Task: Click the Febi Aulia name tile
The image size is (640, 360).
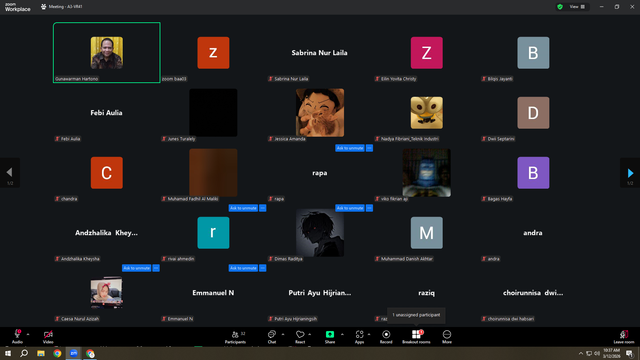Action: coord(107,113)
